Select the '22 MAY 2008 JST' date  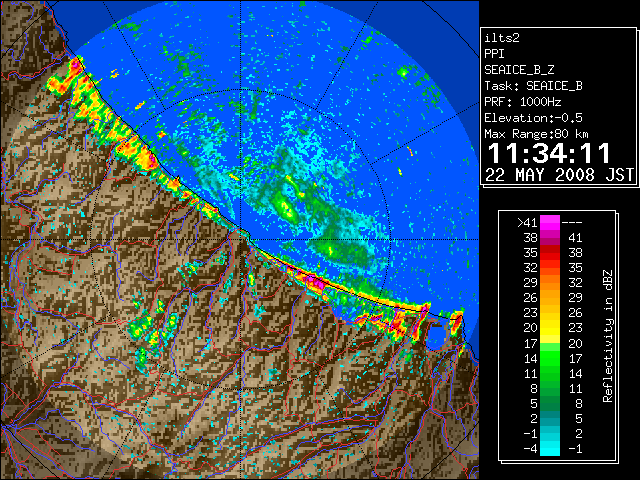click(559, 175)
